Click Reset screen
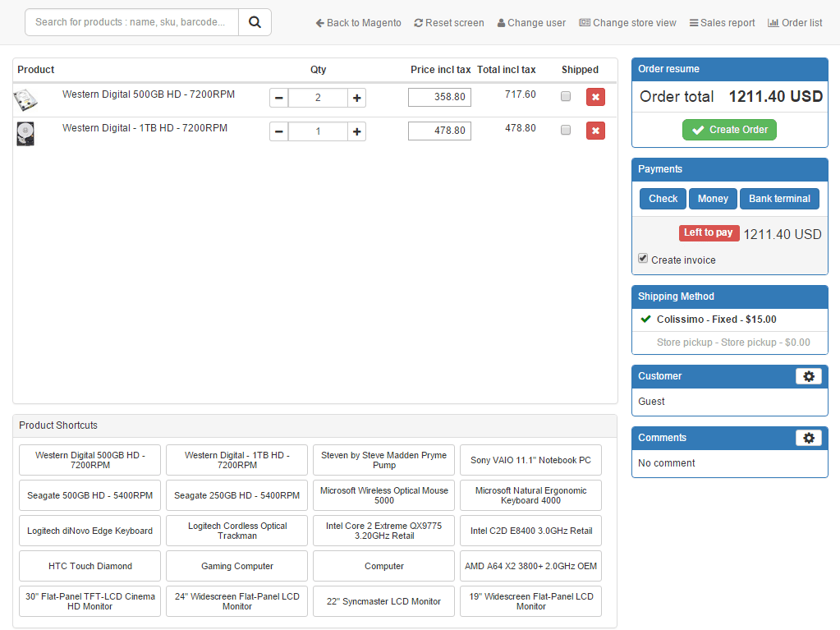The image size is (840, 630). click(x=449, y=22)
